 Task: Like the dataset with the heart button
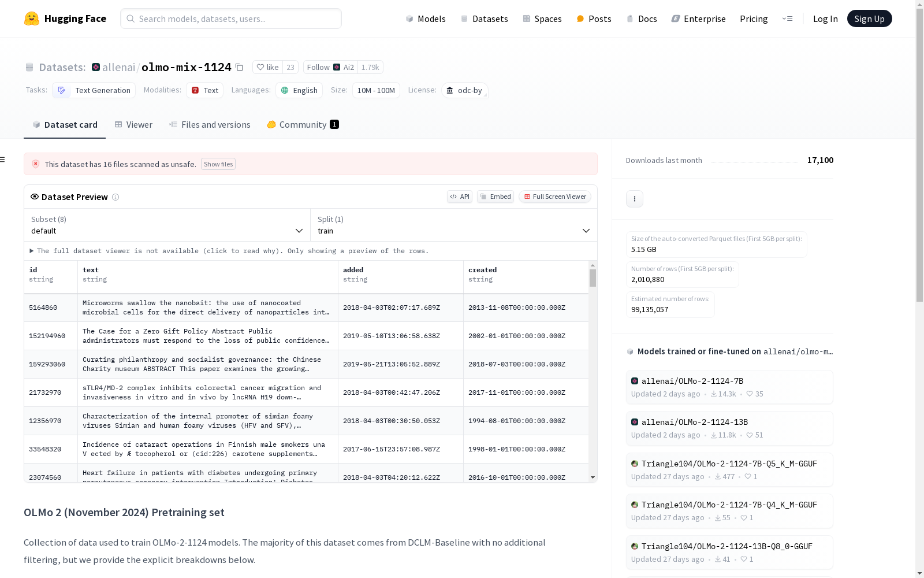coord(267,67)
